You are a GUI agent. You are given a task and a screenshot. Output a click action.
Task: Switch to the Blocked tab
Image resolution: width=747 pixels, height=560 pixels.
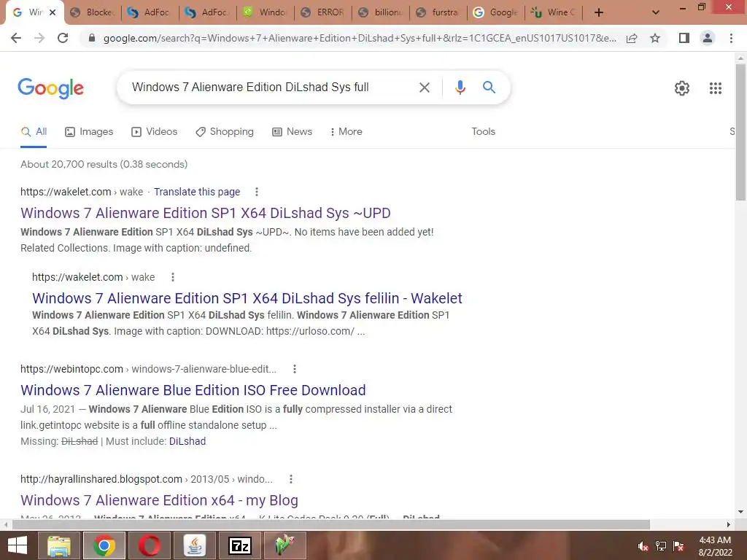coord(93,12)
